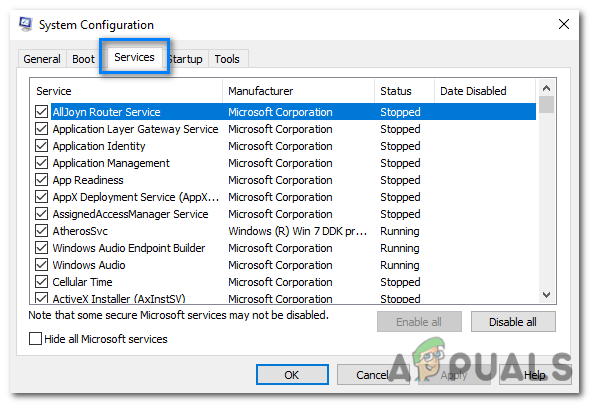Switch to the General tab
This screenshot has height=404, width=590.
42,59
